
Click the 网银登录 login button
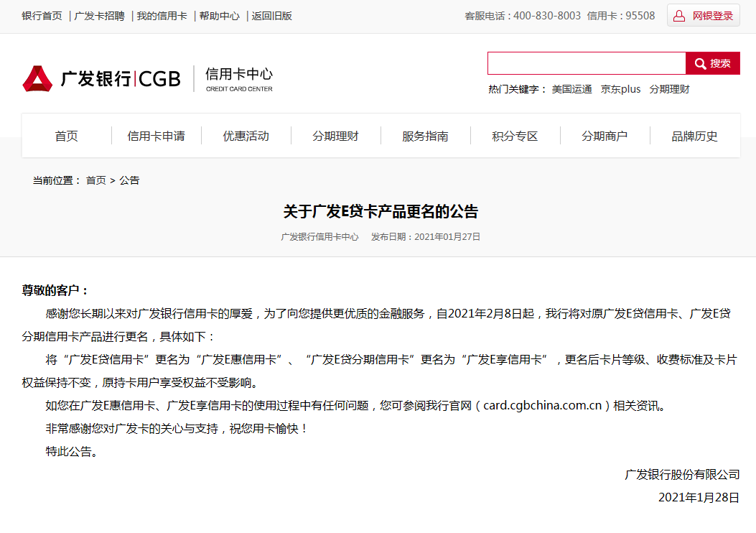[704, 15]
